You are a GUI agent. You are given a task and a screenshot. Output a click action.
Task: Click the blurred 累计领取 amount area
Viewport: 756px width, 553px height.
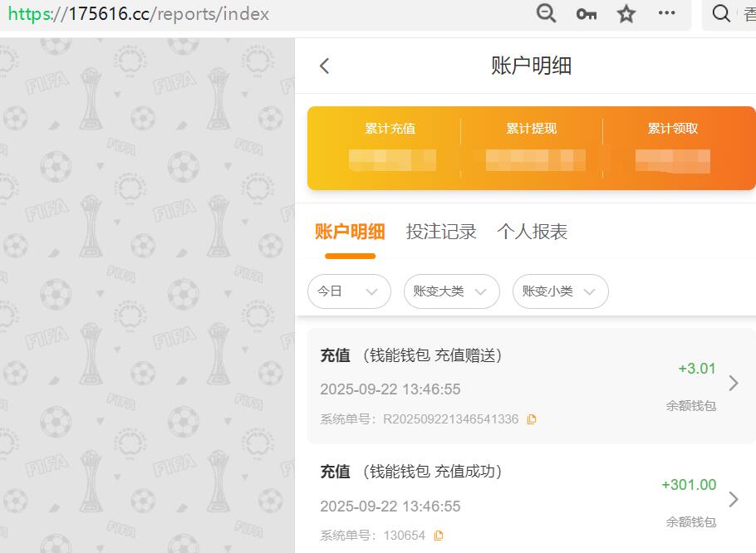click(x=673, y=159)
